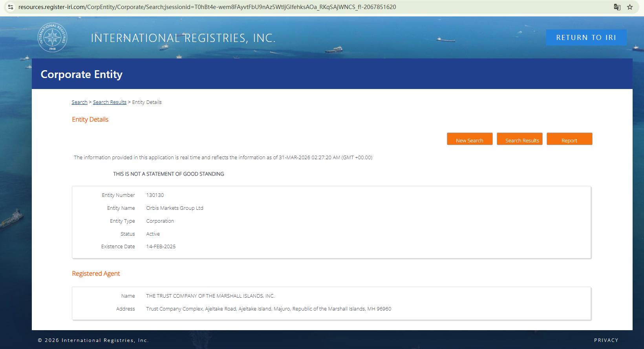Click the Existence Date label
Viewport: 644px width, 349px height.
(118, 247)
